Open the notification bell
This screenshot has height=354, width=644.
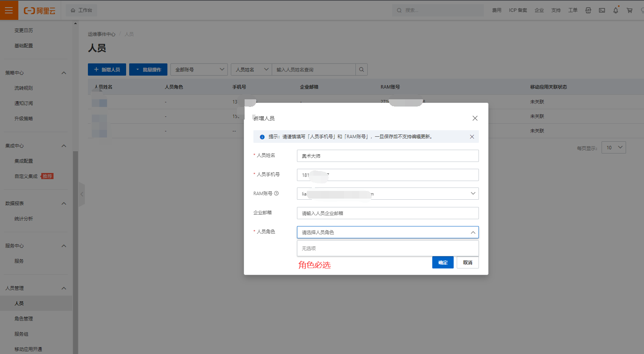coord(616,10)
